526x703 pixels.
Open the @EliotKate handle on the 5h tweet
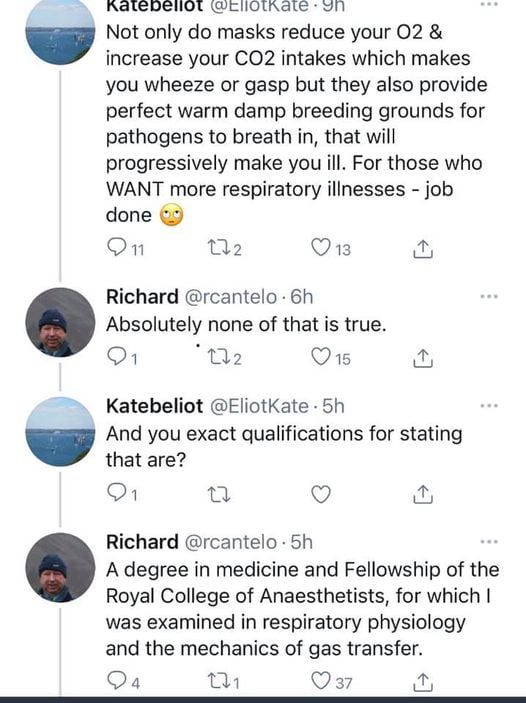pyautogui.click(x=259, y=406)
